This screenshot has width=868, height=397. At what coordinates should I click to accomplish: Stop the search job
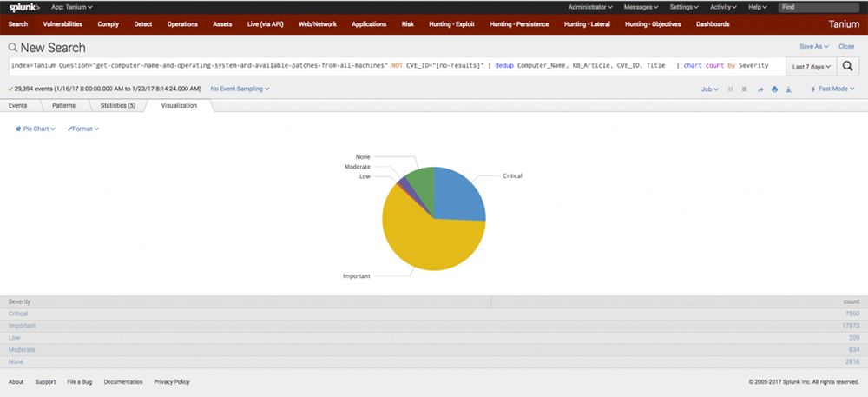point(745,89)
